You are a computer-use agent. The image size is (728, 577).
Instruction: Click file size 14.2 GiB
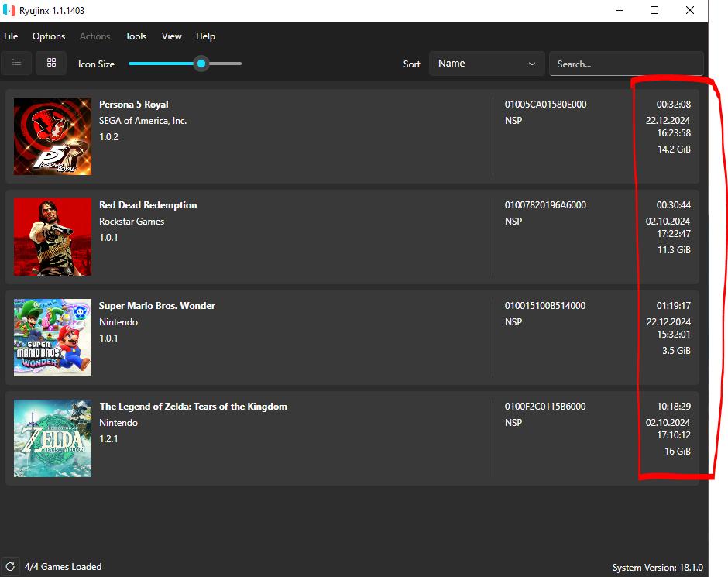(x=674, y=149)
